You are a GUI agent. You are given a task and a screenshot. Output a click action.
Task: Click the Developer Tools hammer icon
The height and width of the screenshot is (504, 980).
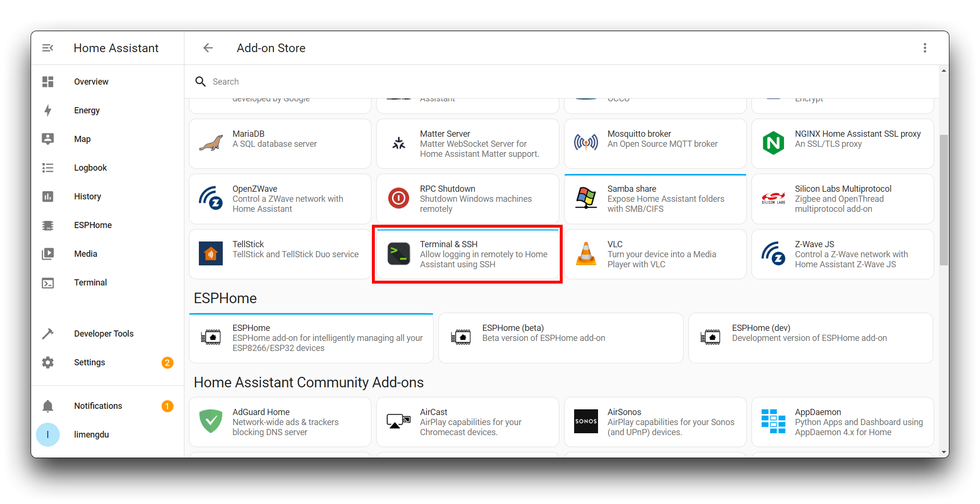48,334
